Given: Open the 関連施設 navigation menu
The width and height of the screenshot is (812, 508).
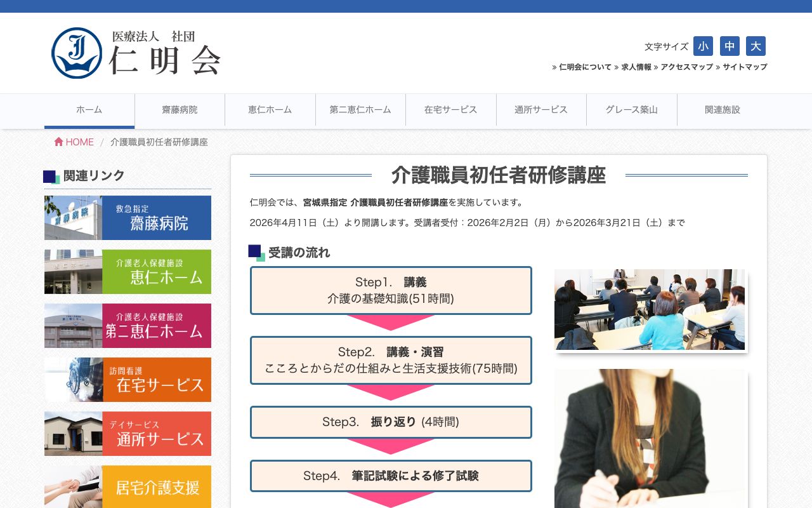Looking at the screenshot, I should (x=722, y=110).
